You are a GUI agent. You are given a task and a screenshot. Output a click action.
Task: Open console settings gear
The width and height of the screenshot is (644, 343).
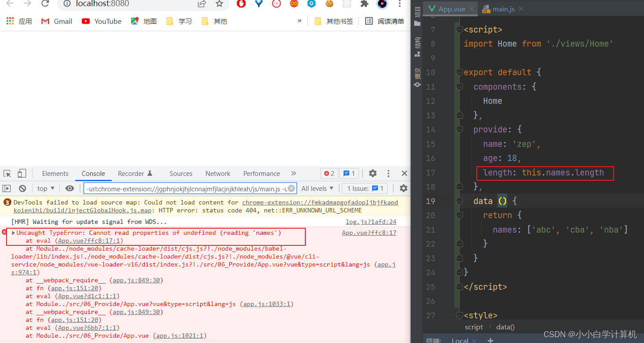pos(403,189)
